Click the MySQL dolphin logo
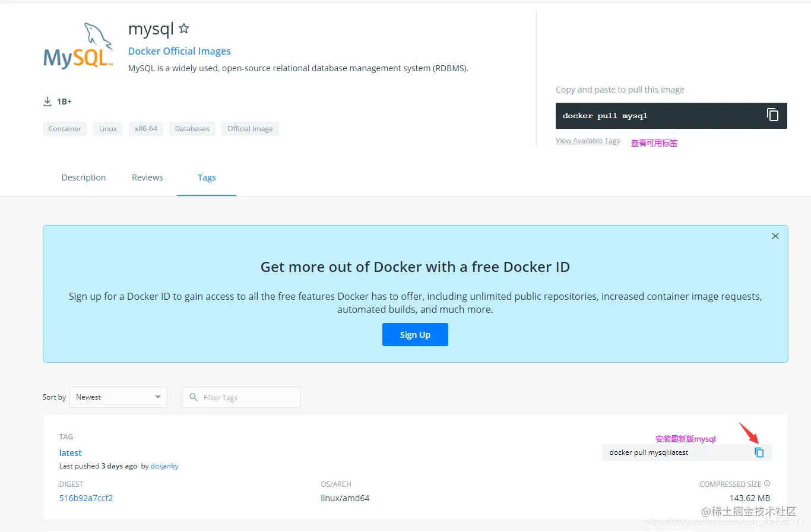Viewport: 811px width, 532px height. tap(78, 46)
